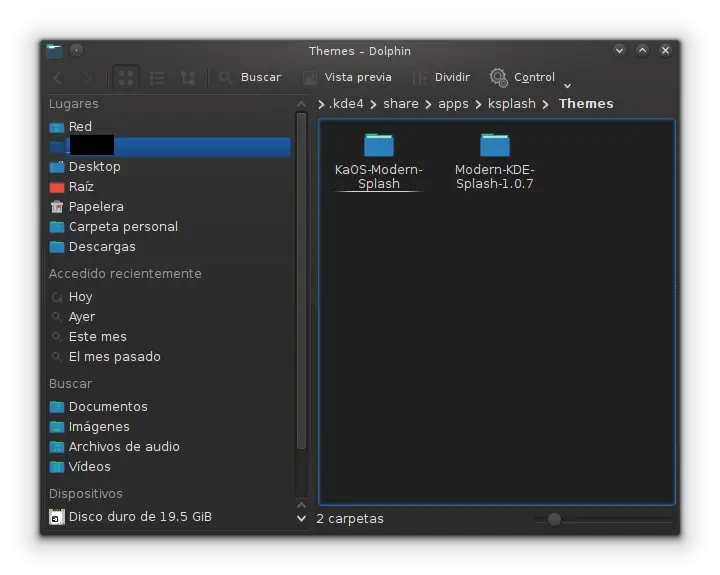Maximize the Dolphin window
Image resolution: width=720 pixels, height=575 pixels.
642,50
